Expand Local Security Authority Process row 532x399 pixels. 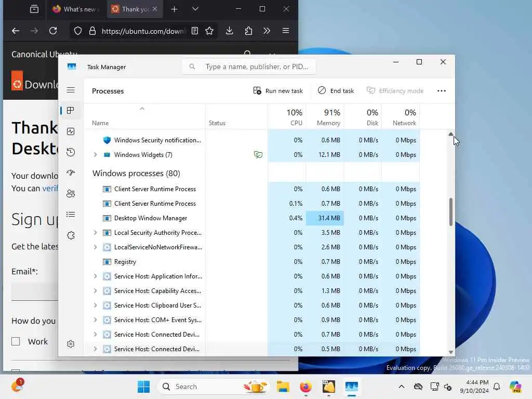pyautogui.click(x=96, y=233)
